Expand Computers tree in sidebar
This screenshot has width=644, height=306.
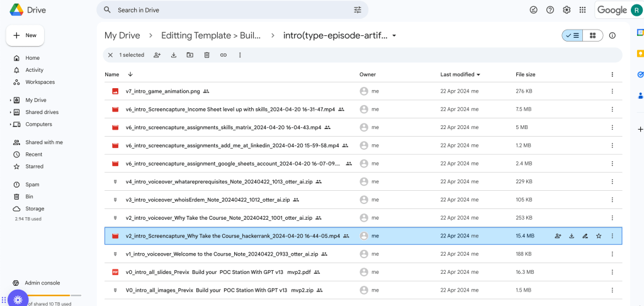click(x=10, y=124)
